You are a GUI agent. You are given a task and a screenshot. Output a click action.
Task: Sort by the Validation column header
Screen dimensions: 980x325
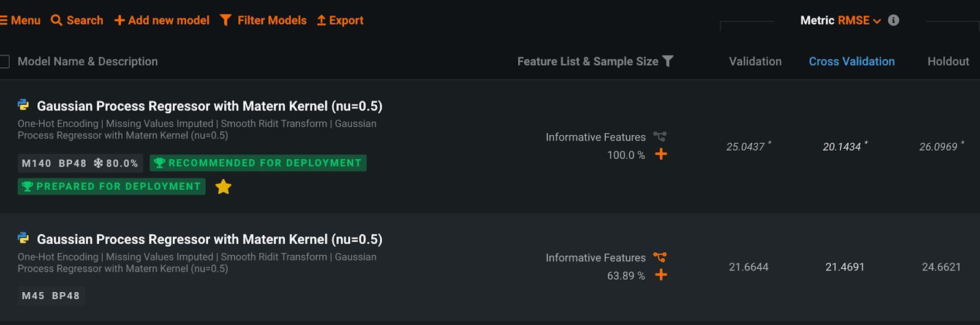tap(755, 61)
